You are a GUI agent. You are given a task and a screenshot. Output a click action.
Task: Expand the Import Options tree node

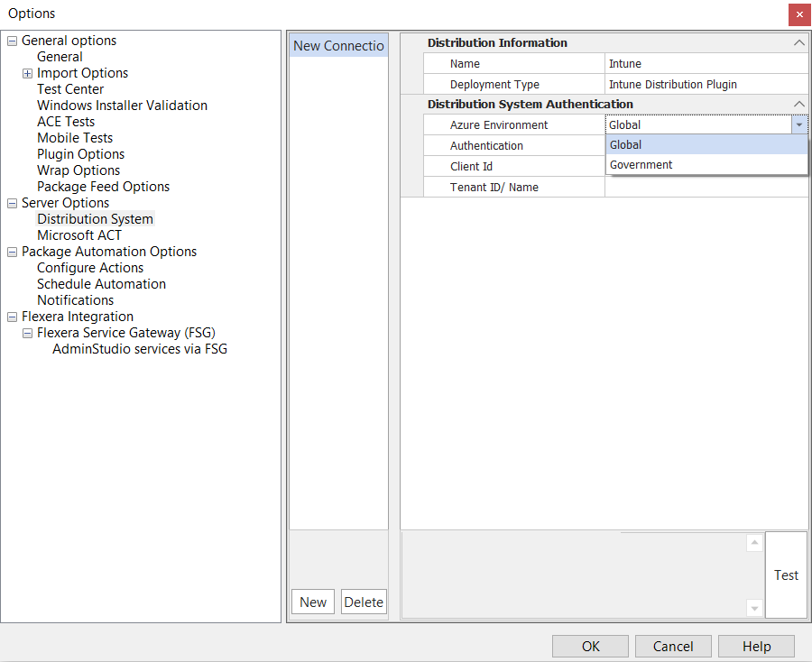pos(26,72)
